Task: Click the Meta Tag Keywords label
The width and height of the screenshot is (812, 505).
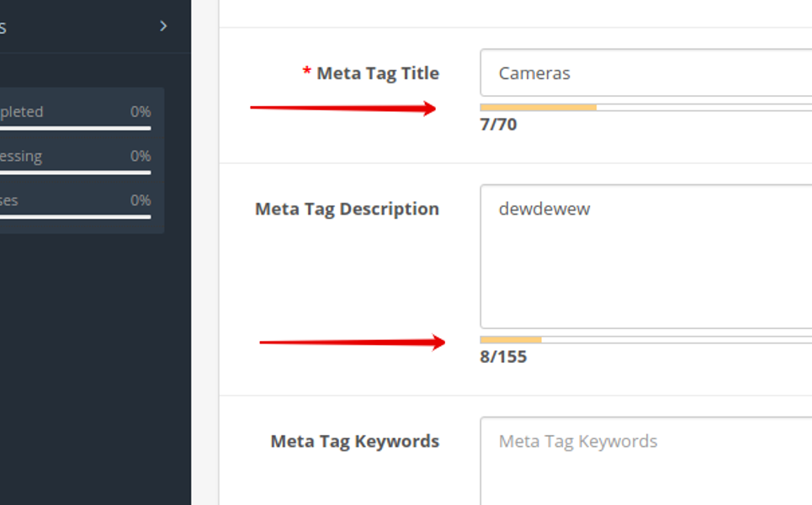Action: tap(355, 441)
